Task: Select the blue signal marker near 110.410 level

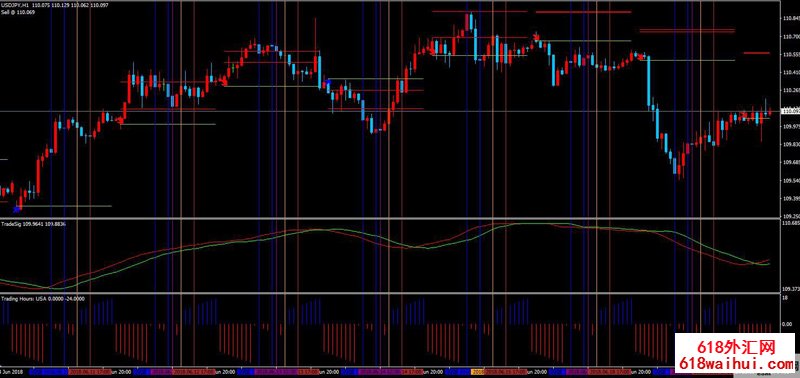Action: click(328, 82)
